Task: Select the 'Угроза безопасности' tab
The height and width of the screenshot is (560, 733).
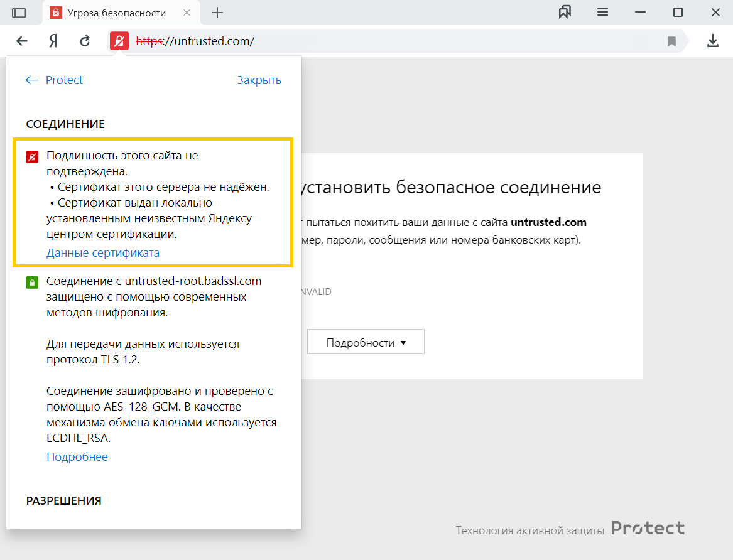Action: (x=122, y=13)
